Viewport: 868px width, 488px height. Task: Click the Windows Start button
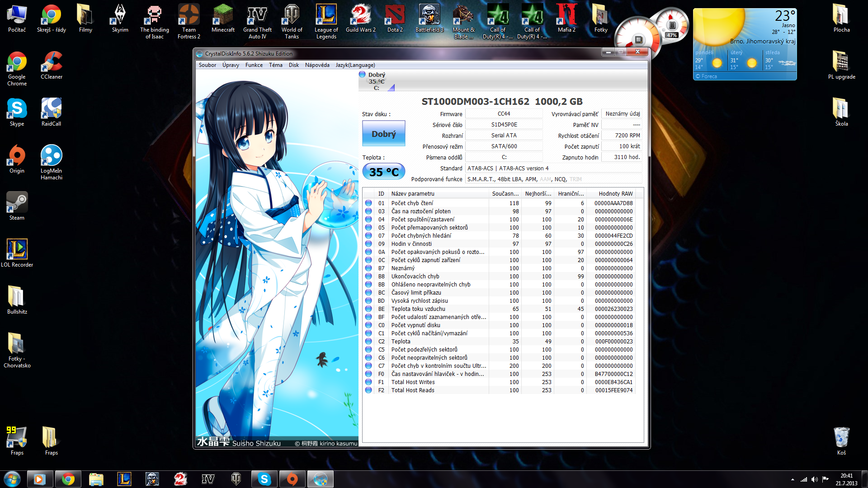[x=12, y=479]
